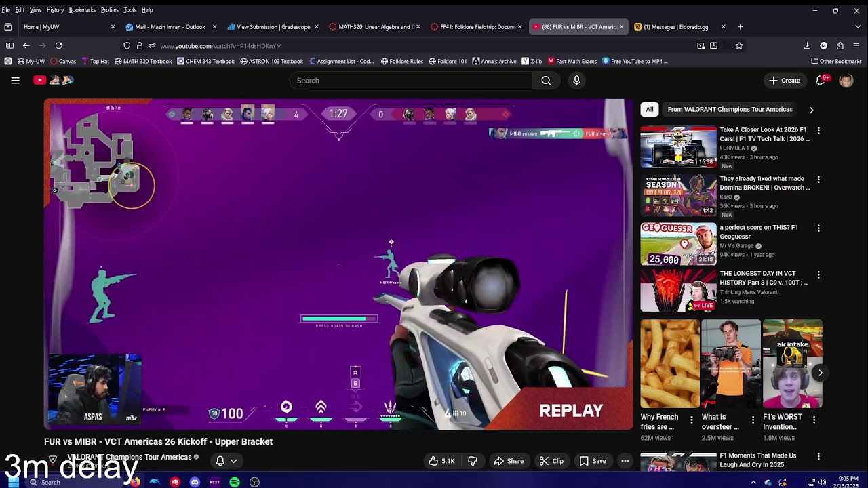Click the Create button
The width and height of the screenshot is (868, 488).
784,80
